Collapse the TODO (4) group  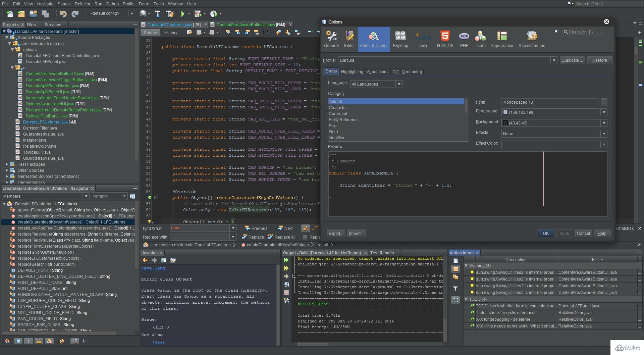point(466,299)
